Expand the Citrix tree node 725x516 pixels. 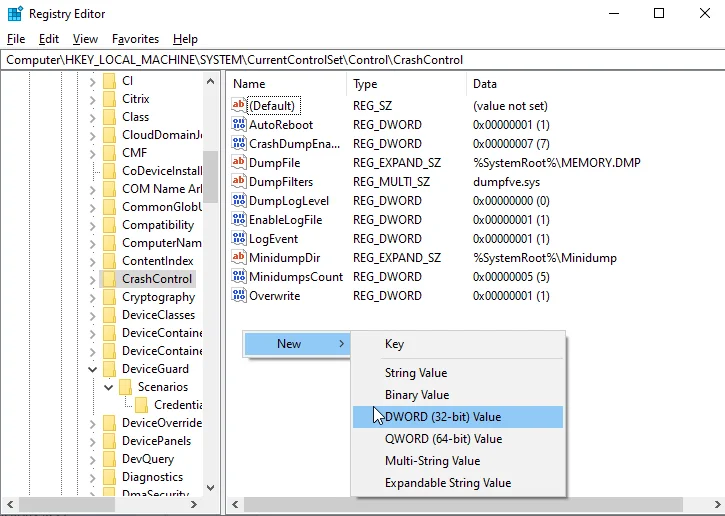point(92,100)
